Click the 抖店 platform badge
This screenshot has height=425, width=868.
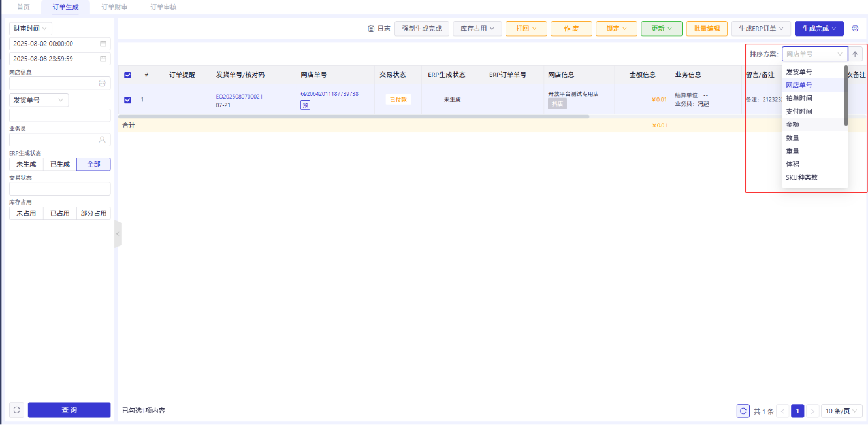point(557,104)
